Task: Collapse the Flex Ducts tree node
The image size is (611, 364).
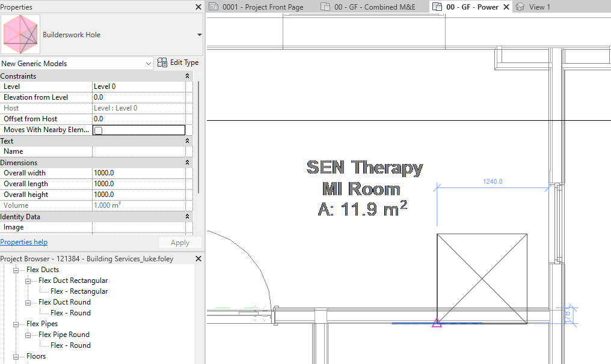Action: 16,270
